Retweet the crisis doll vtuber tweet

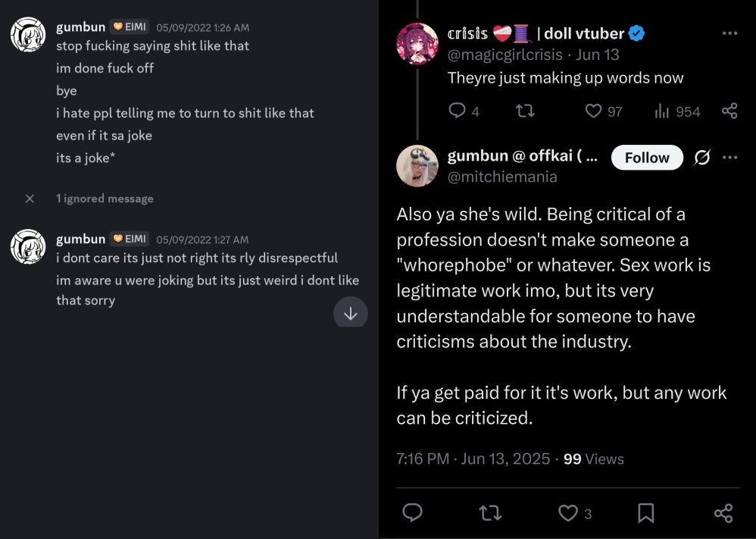point(524,111)
